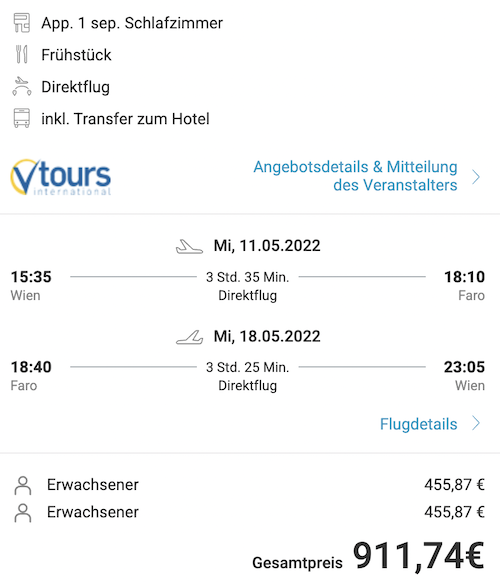Click the second Erwachsener person icon
Viewport: 500px width, 582px height.
tap(23, 513)
